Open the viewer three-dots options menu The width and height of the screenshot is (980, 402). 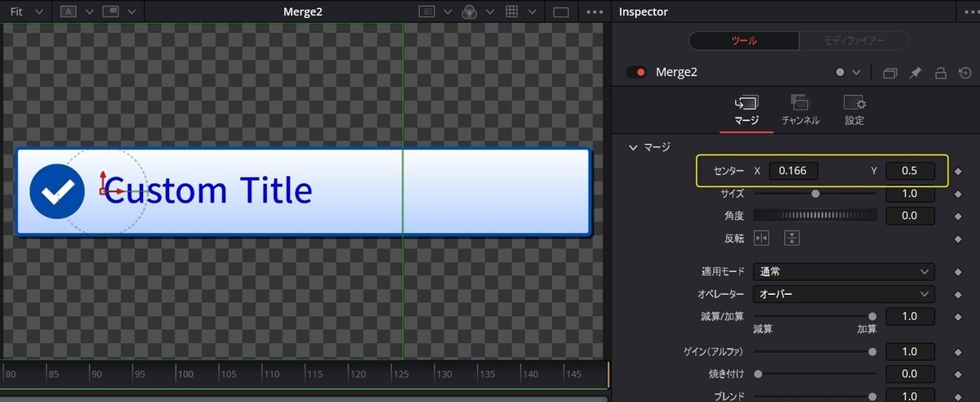click(x=595, y=11)
